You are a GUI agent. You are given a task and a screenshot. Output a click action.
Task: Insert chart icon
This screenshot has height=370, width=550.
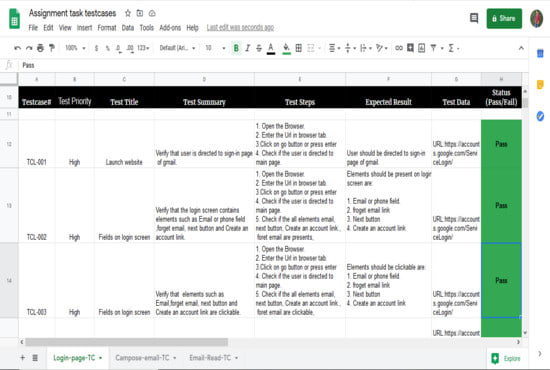click(422, 48)
